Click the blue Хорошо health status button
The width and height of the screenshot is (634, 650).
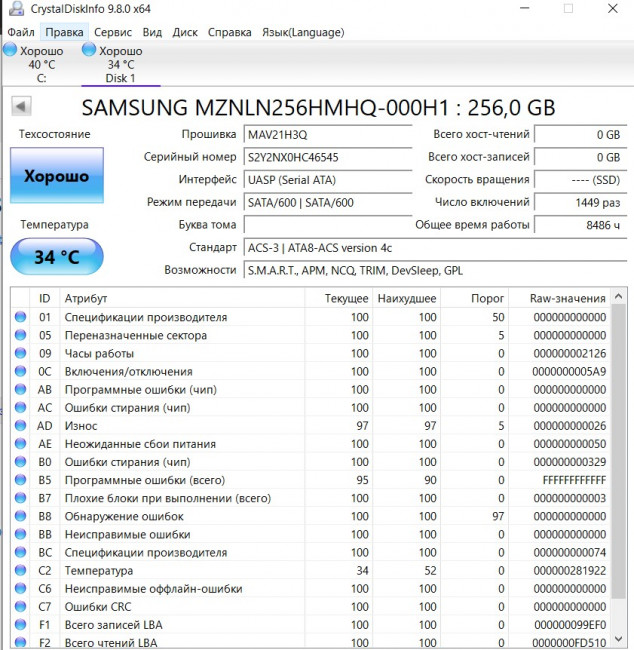pyautogui.click(x=57, y=175)
